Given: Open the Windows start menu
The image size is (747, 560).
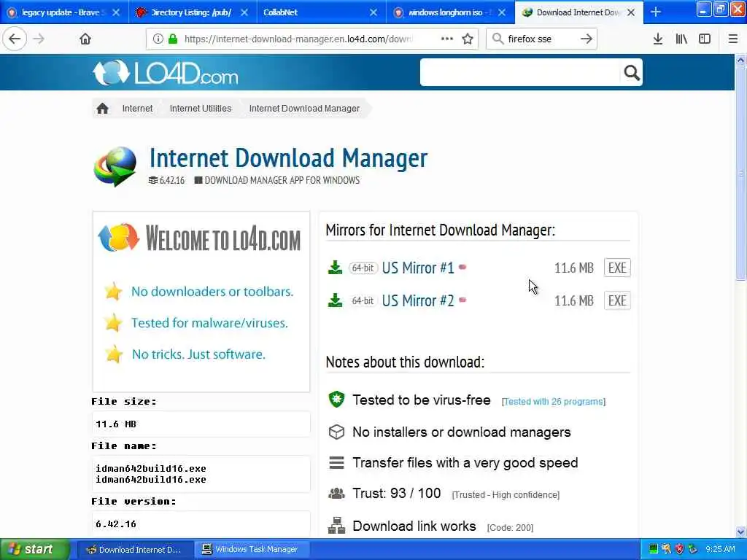Looking at the screenshot, I should [34, 549].
